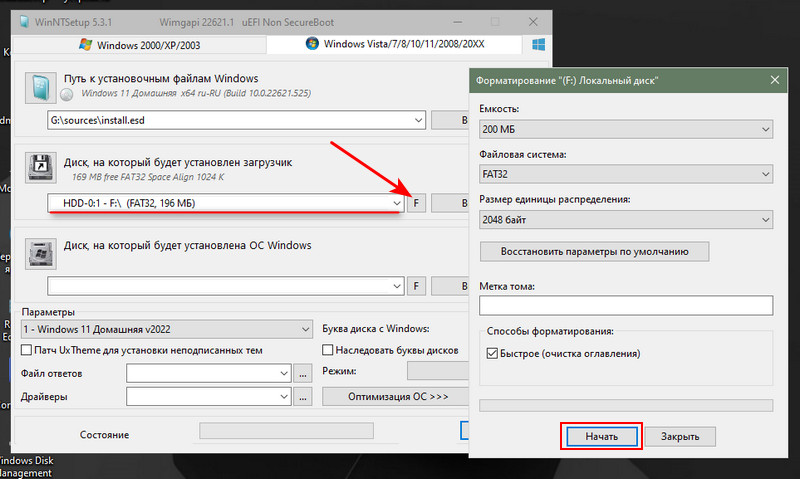
Task: Click the 'Windows 11 Домашняя x64 ru-RU' build text
Action: pyautogui.click(x=196, y=93)
